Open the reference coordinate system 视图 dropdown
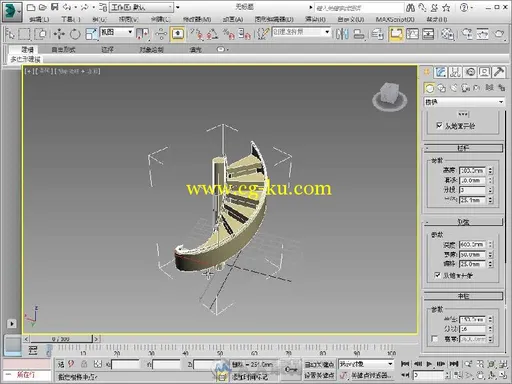 tap(116, 32)
